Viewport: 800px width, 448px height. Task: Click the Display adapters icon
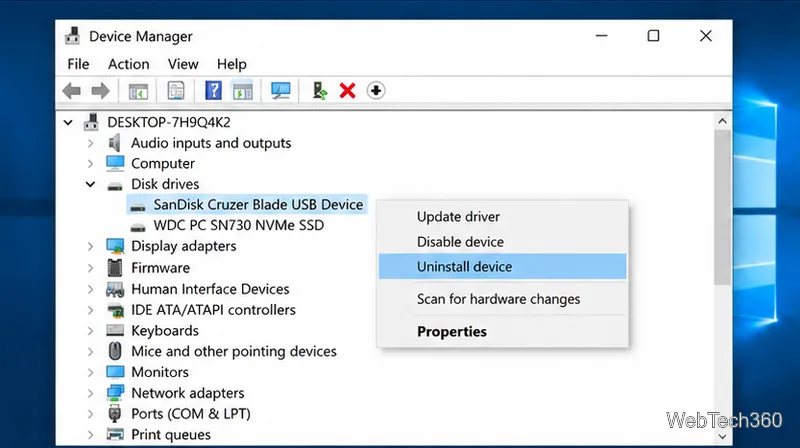coord(115,246)
